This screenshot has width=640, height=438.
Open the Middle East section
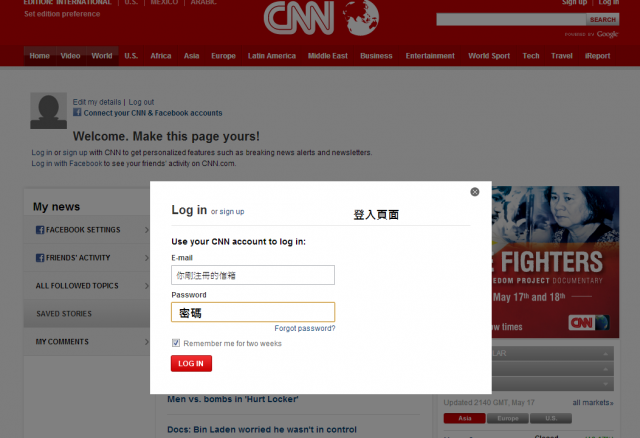tap(328, 56)
